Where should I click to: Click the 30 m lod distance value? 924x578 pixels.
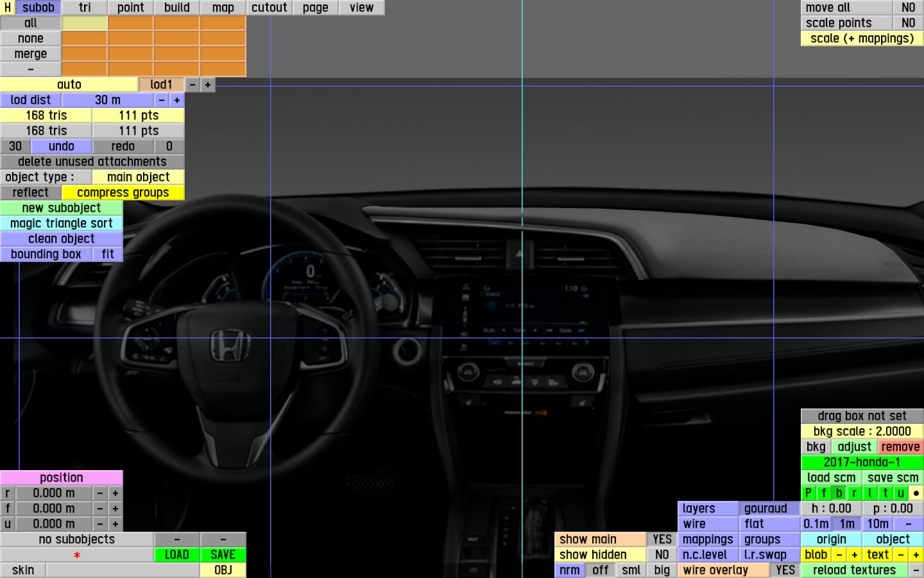pos(108,100)
